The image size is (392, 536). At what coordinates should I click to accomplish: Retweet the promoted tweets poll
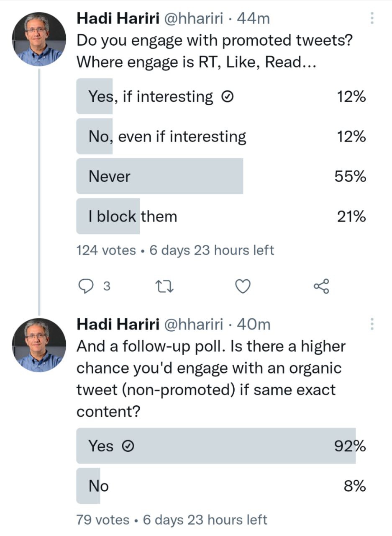[162, 286]
